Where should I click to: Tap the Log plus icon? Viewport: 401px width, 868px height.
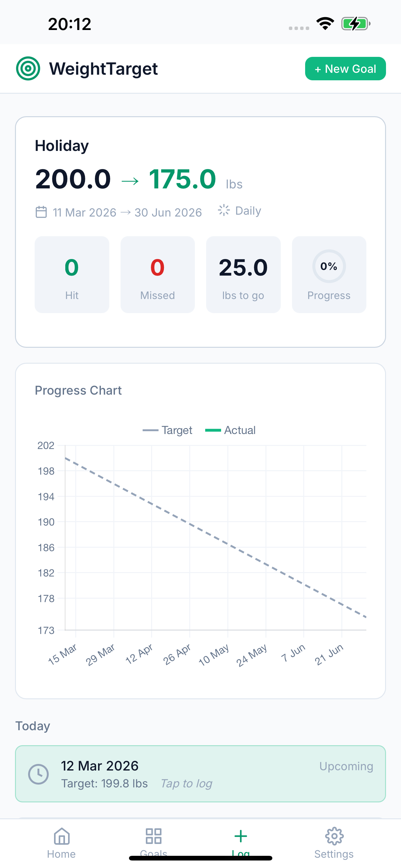241,836
